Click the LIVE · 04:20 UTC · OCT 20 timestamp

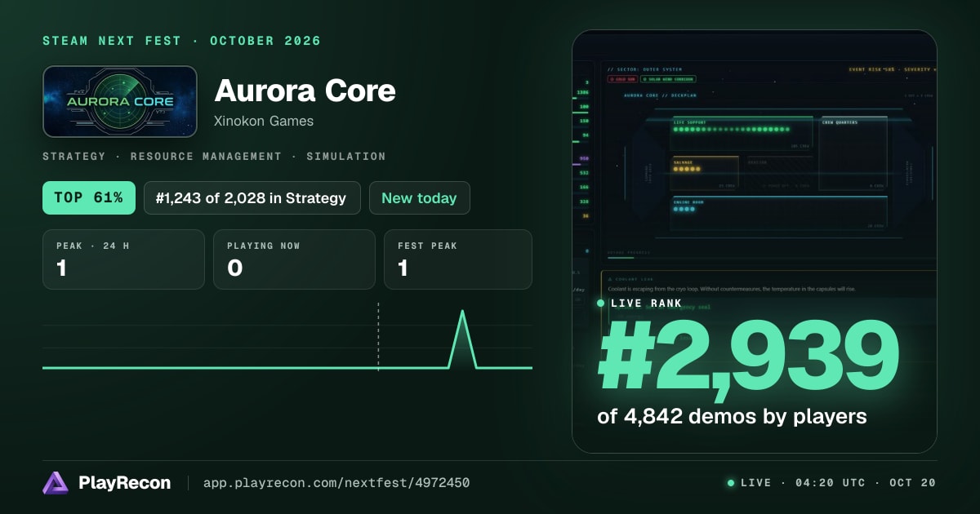click(838, 483)
